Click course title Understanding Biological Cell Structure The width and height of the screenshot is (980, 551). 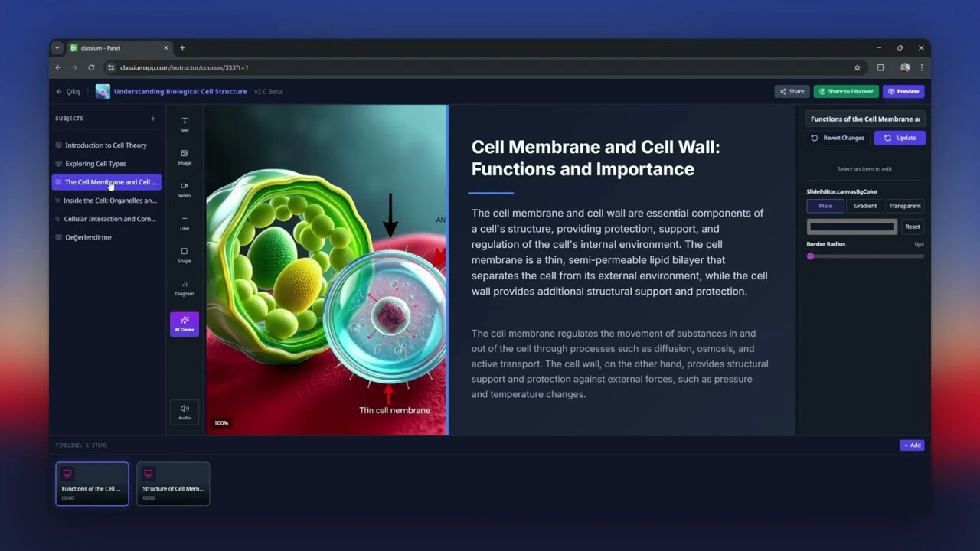[x=180, y=91]
